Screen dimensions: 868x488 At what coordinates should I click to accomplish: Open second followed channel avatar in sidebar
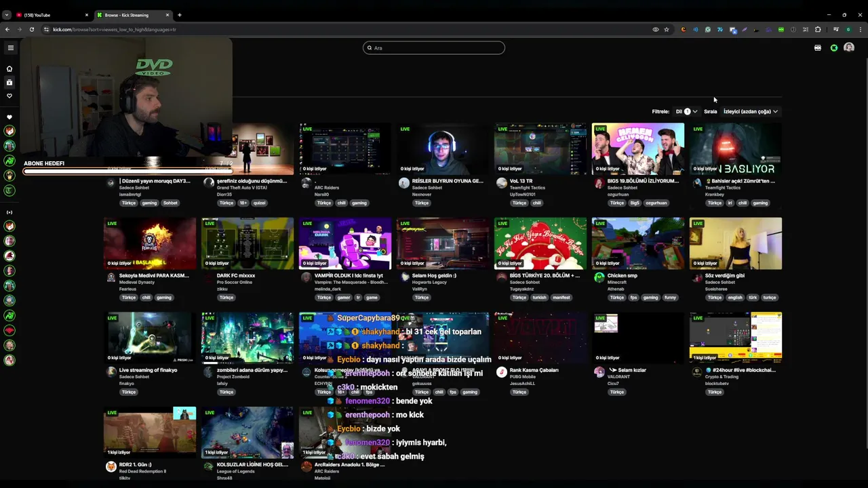(9, 146)
